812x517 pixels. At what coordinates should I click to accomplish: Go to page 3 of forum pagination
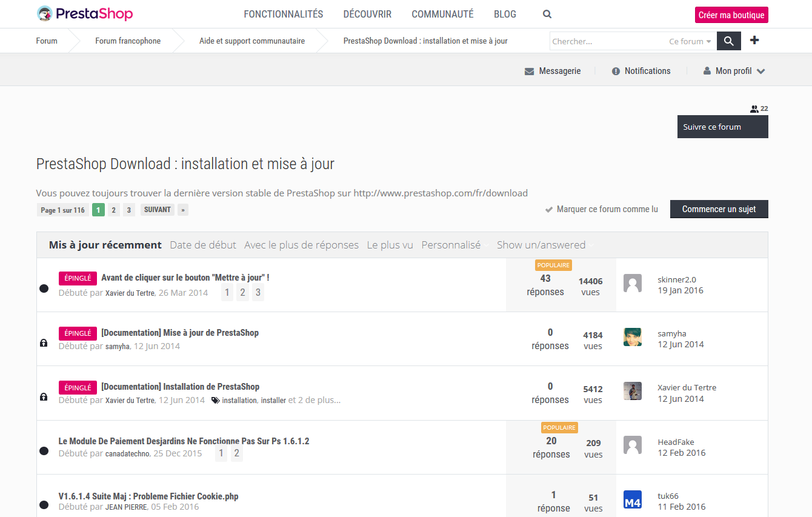[x=129, y=210]
